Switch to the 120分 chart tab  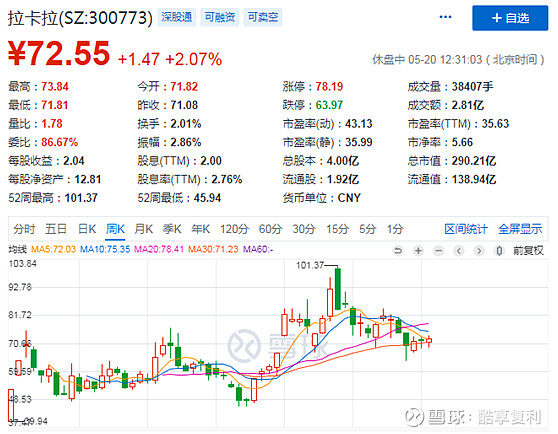(234, 229)
